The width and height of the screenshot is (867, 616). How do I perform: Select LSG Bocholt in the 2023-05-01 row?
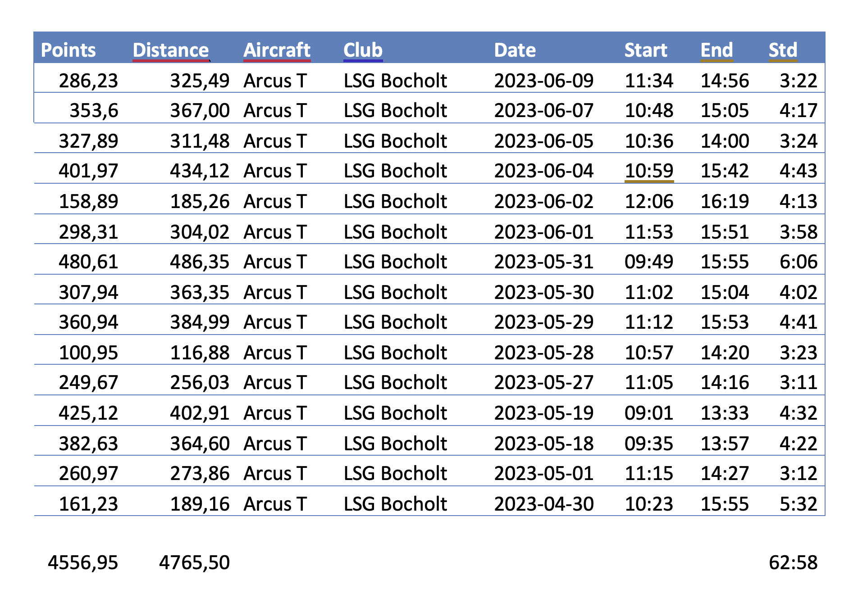[395, 474]
